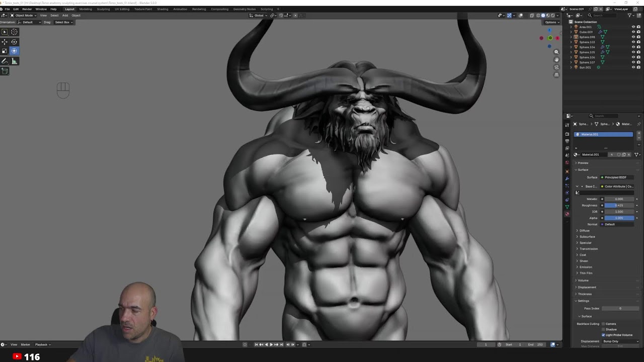Activate the Rotate tool
This screenshot has width=644, height=362.
pyautogui.click(x=14, y=42)
